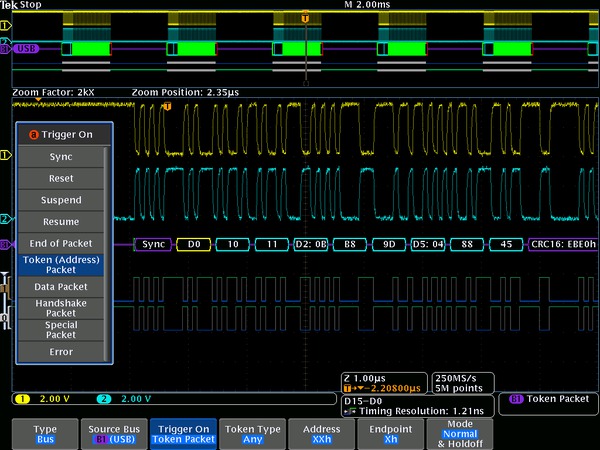Click the orange trigger T marker in overview
This screenshot has width=600, height=450.
[305, 18]
